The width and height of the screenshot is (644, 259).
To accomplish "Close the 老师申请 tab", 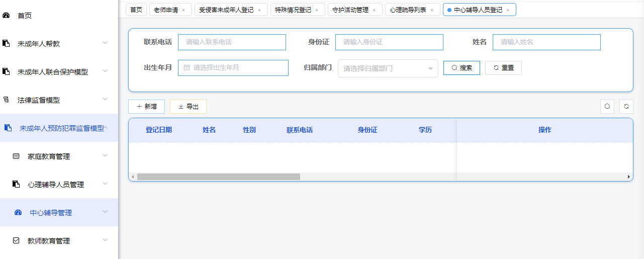I will tap(183, 10).
